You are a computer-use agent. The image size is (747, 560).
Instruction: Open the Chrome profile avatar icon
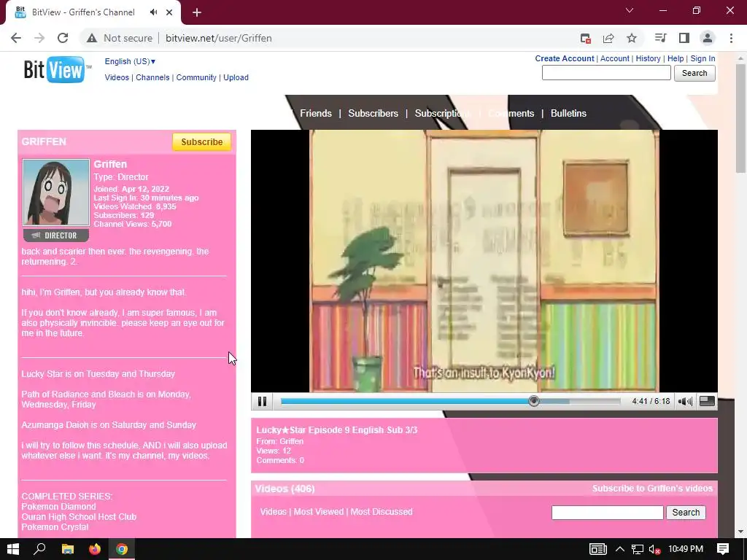pos(708,38)
